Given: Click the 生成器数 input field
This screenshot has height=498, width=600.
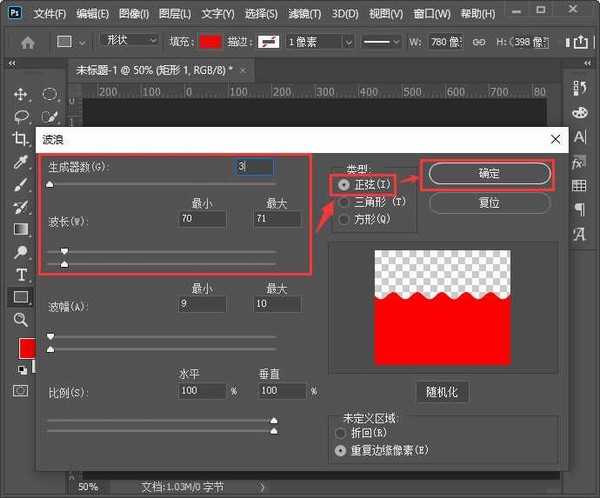Looking at the screenshot, I should coord(254,167).
